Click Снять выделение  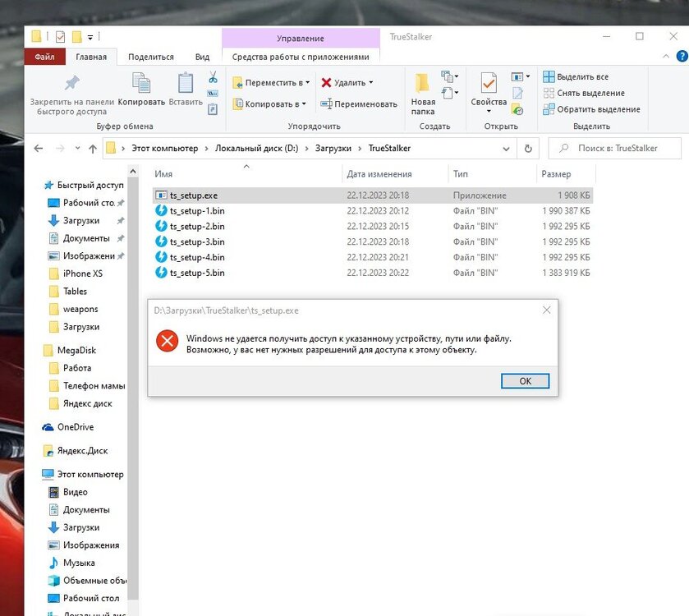coord(584,93)
